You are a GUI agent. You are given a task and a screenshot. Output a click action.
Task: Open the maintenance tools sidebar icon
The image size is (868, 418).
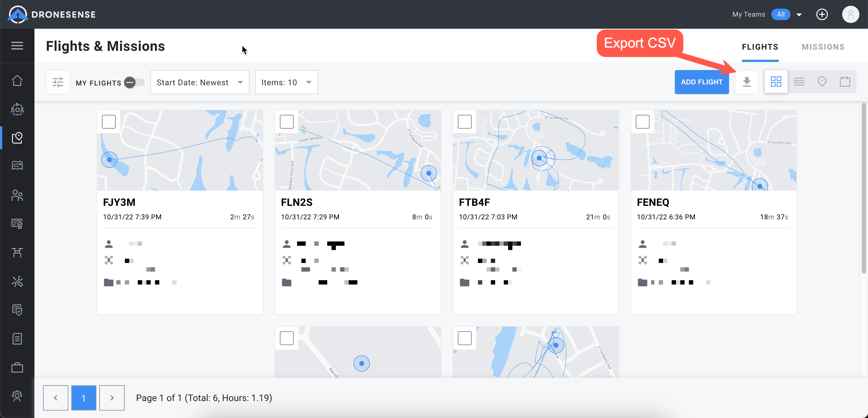pyautogui.click(x=17, y=281)
